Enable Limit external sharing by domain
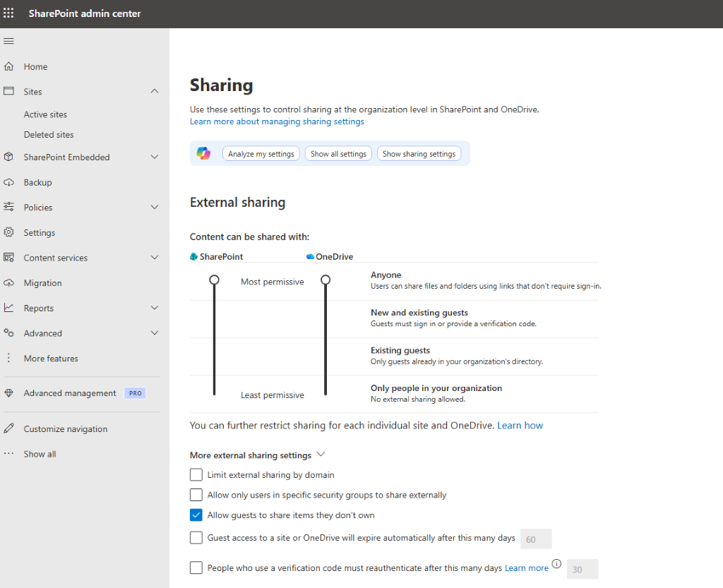The width and height of the screenshot is (723, 588). [196, 474]
